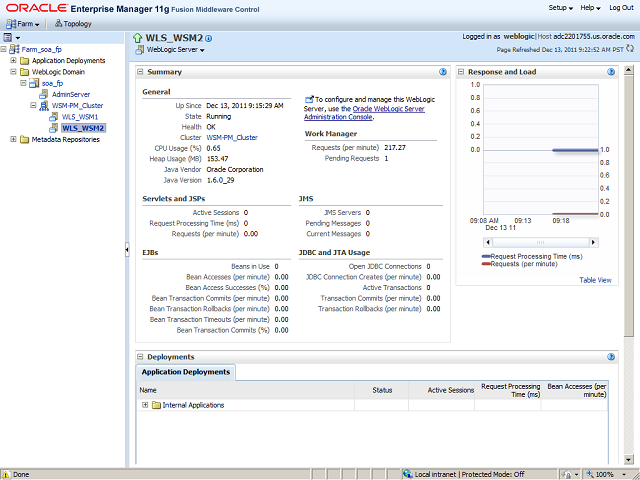Click the WSM-PM_Cluster link in General
This screenshot has height=480, width=640.
(x=232, y=137)
